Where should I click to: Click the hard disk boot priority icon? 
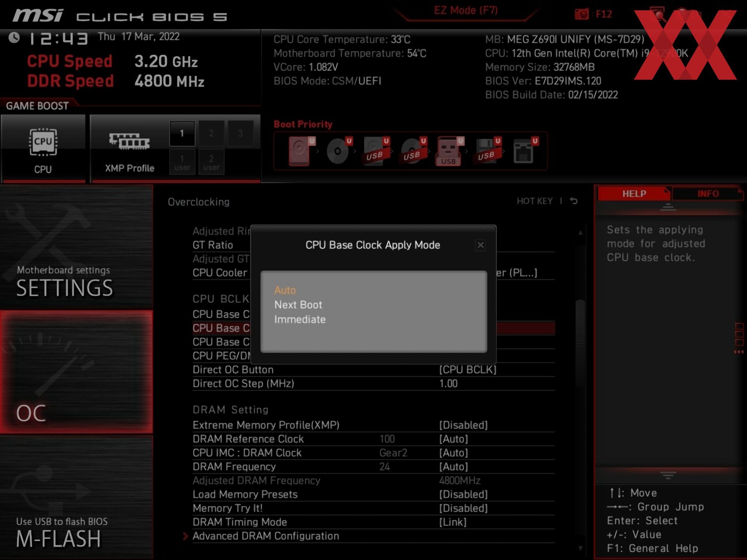pos(302,151)
